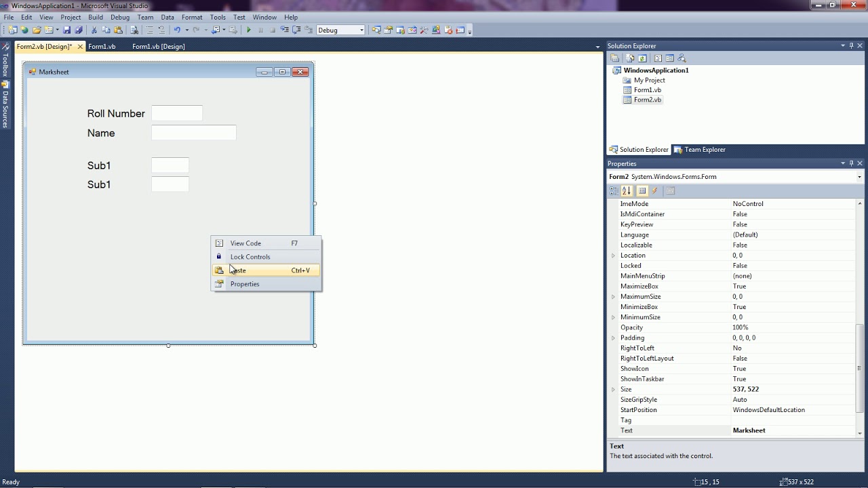Select My Project in Solution Explorer
Screen dimensions: 868x488
[x=649, y=80]
